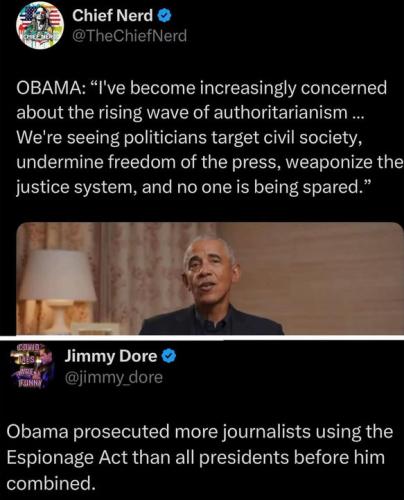Open the Chief Nerd display name
The height and width of the screenshot is (500, 404).
click(113, 16)
